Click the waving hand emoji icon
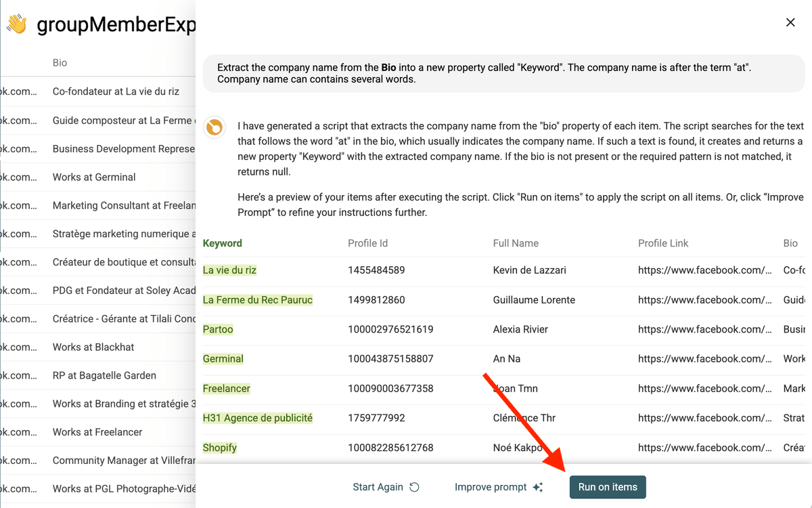Screen dimensions: 812x508 (x=16, y=24)
